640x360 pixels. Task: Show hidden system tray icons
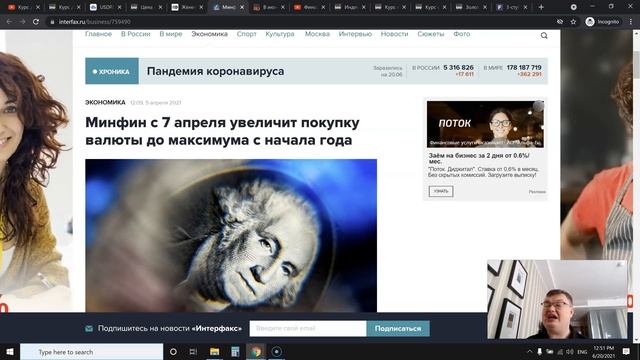point(529,351)
